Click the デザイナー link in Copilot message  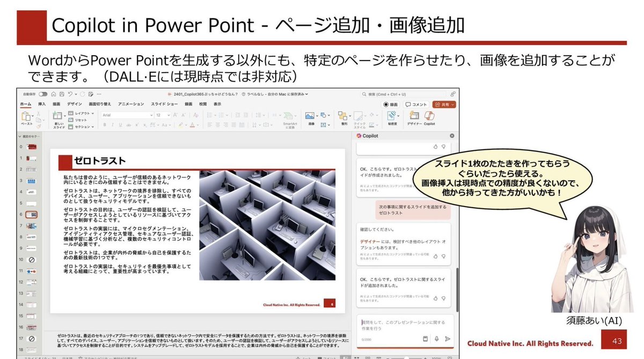pyautogui.click(x=369, y=242)
